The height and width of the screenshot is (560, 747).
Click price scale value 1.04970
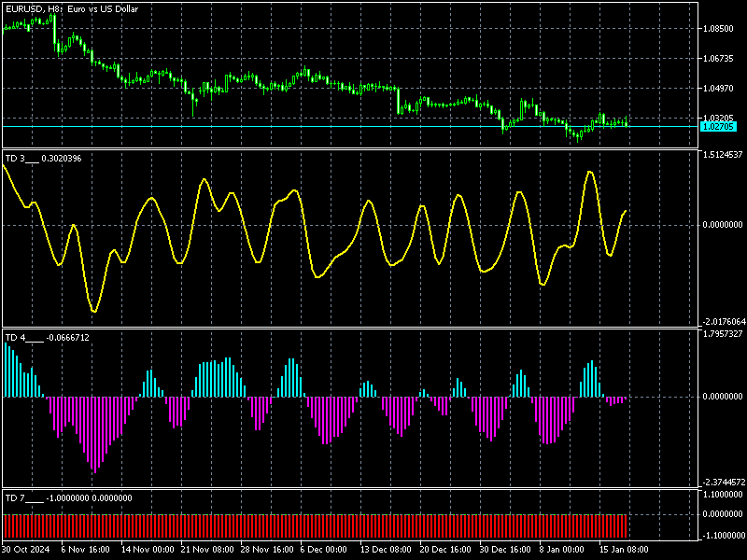click(718, 88)
